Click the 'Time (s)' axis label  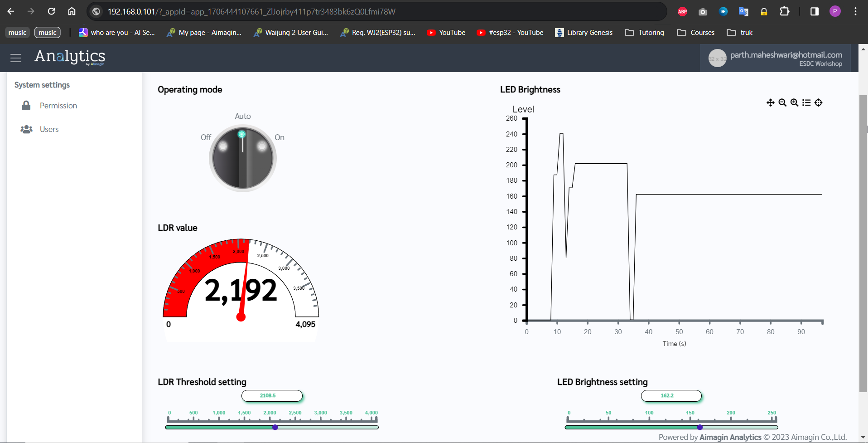(x=674, y=344)
